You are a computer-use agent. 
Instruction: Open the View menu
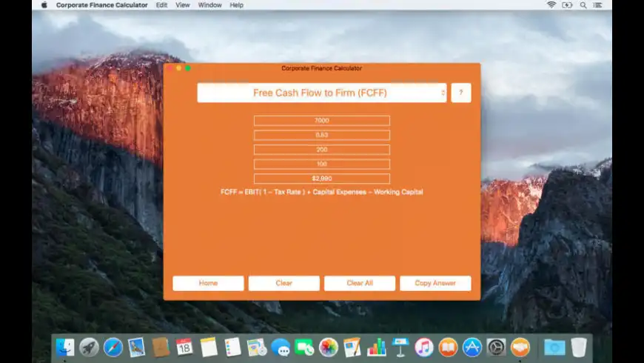pos(183,5)
